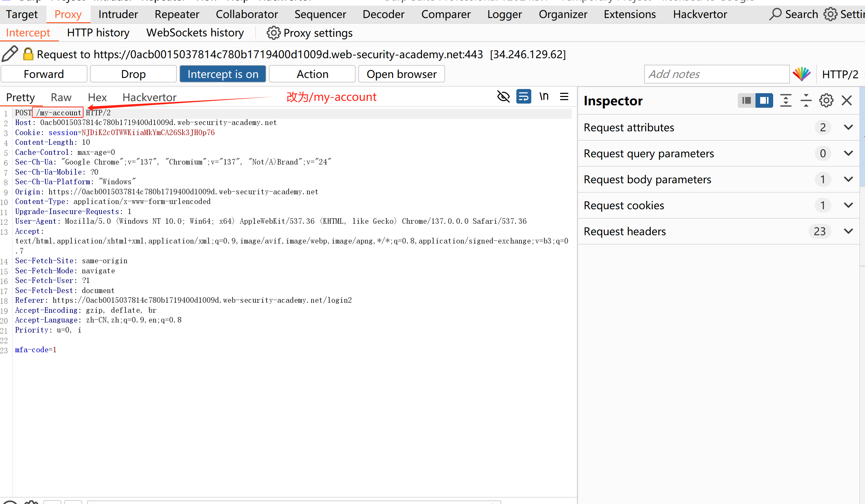Open the Repeater tab
The height and width of the screenshot is (504, 865).
tap(177, 14)
